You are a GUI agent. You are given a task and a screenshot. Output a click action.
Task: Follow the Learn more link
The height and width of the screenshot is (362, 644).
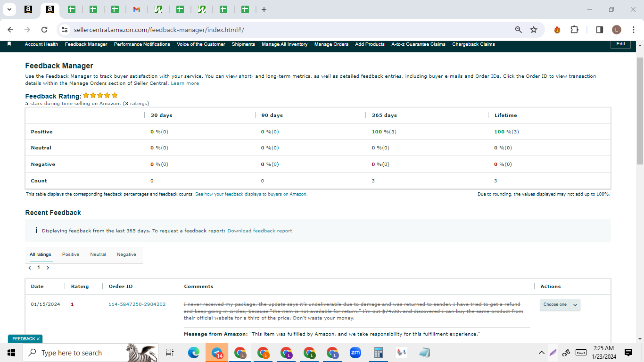[x=185, y=83]
